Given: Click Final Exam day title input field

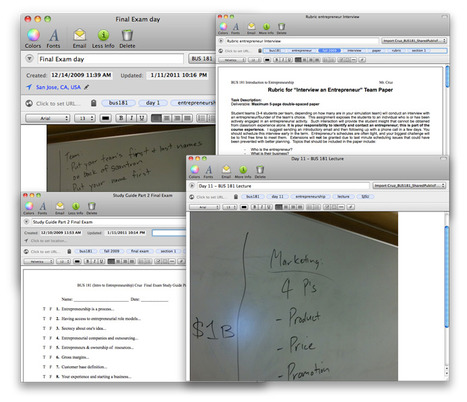Looking at the screenshot, I should pos(110,59).
